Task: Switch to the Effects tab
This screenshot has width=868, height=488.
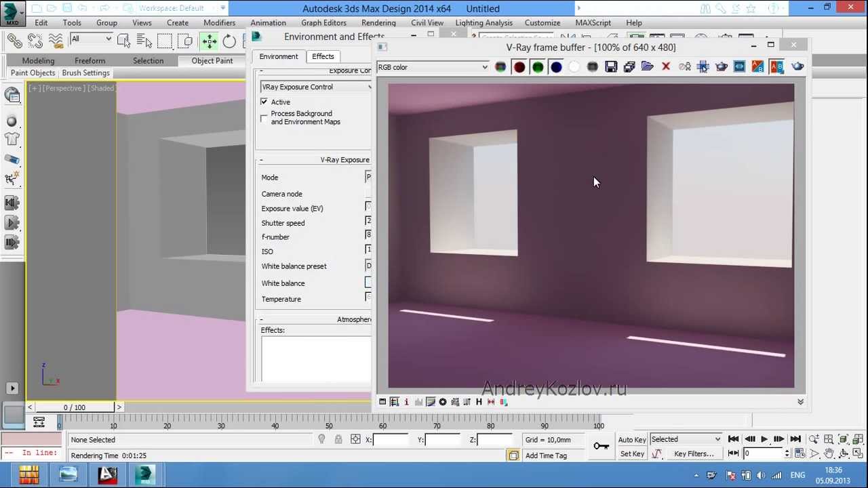Action: pyautogui.click(x=323, y=56)
